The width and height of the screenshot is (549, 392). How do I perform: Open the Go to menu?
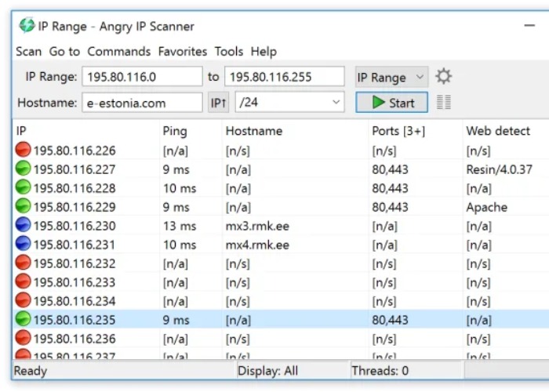pyautogui.click(x=64, y=52)
